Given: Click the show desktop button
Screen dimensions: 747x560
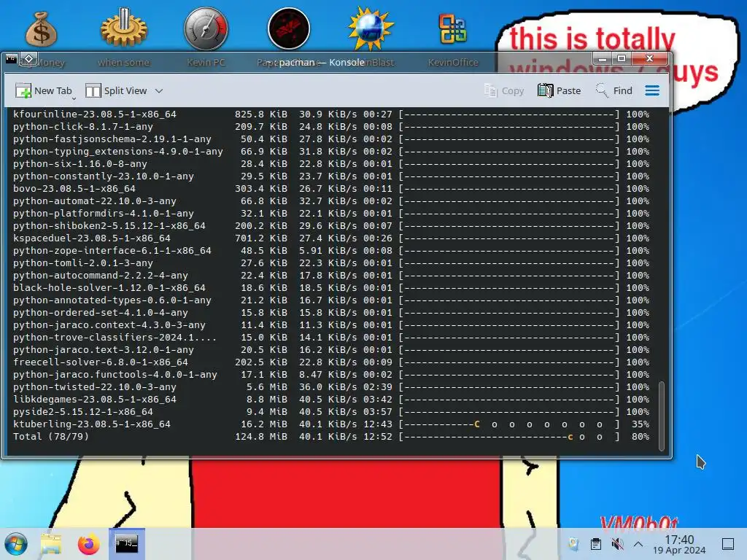Looking at the screenshot, I should [x=728, y=544].
